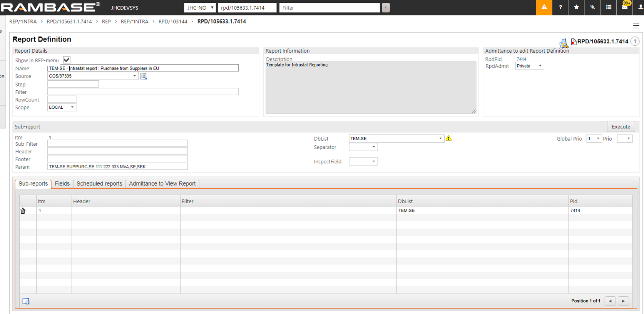Screen dimensions: 644x314
Task: Click the Param input field
Action: pyautogui.click(x=117, y=166)
